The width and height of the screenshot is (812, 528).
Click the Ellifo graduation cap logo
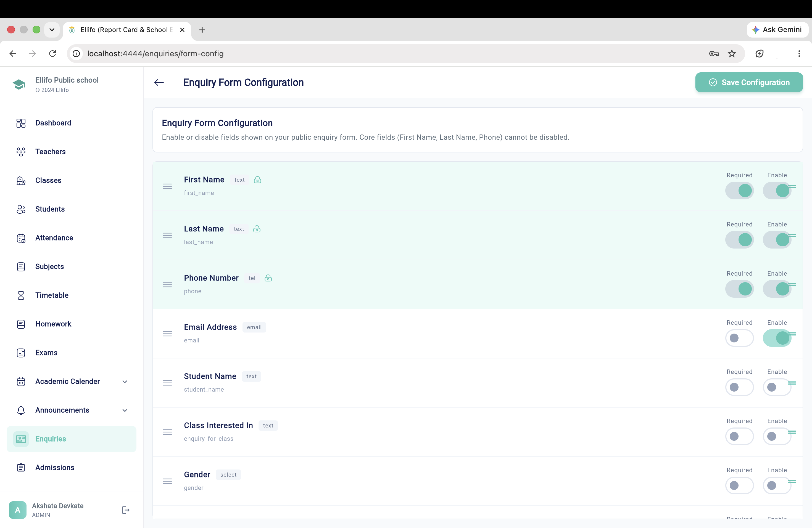[19, 84]
